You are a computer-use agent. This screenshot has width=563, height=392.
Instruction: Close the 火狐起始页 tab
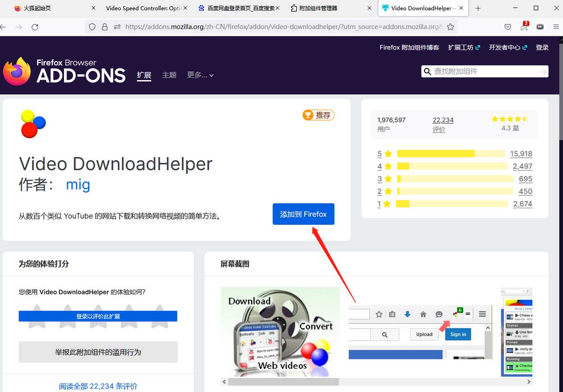point(93,8)
